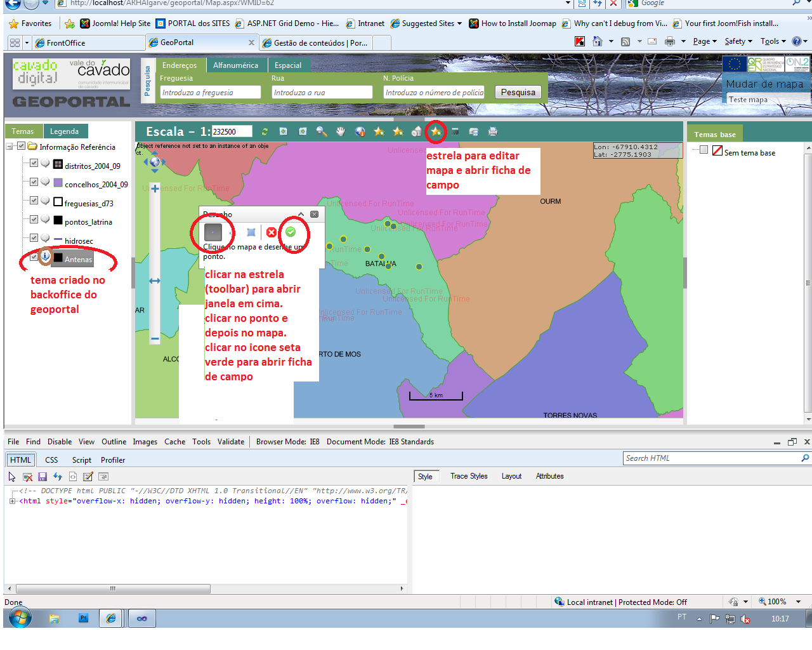Viewport: 812px width, 650px height.
Task: Click the Freguesia input field
Action: tap(210, 93)
